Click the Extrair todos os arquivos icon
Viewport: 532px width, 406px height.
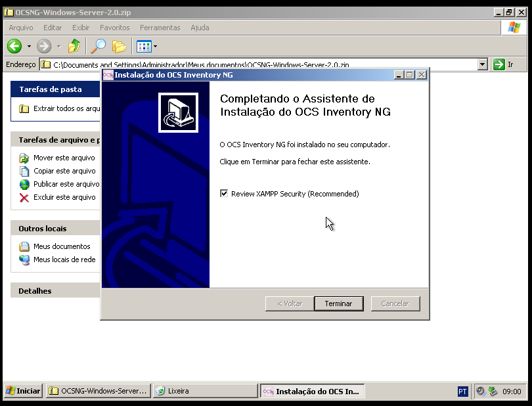24,108
